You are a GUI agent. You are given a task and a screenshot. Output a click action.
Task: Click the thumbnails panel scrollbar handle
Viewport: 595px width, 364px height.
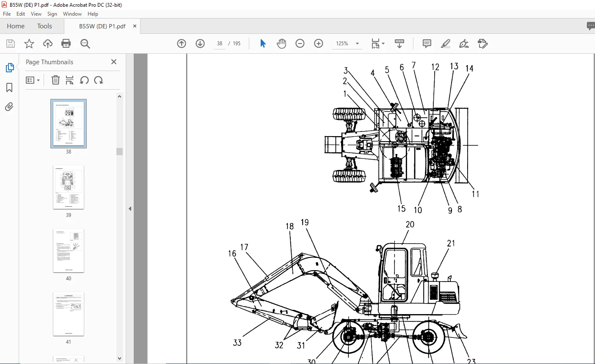coord(119,151)
